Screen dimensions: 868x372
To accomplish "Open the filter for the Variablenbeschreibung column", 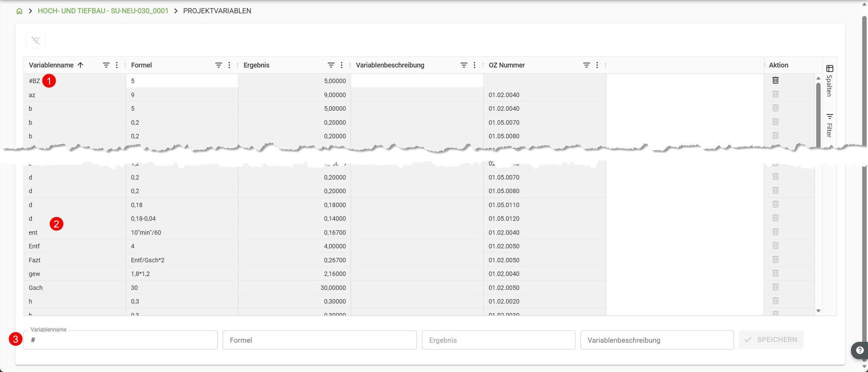I will [x=464, y=65].
